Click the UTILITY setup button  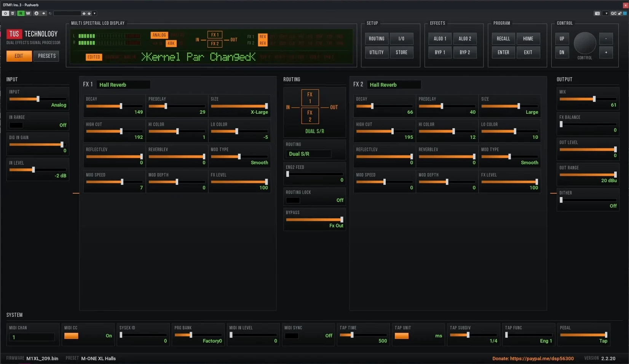pos(377,52)
